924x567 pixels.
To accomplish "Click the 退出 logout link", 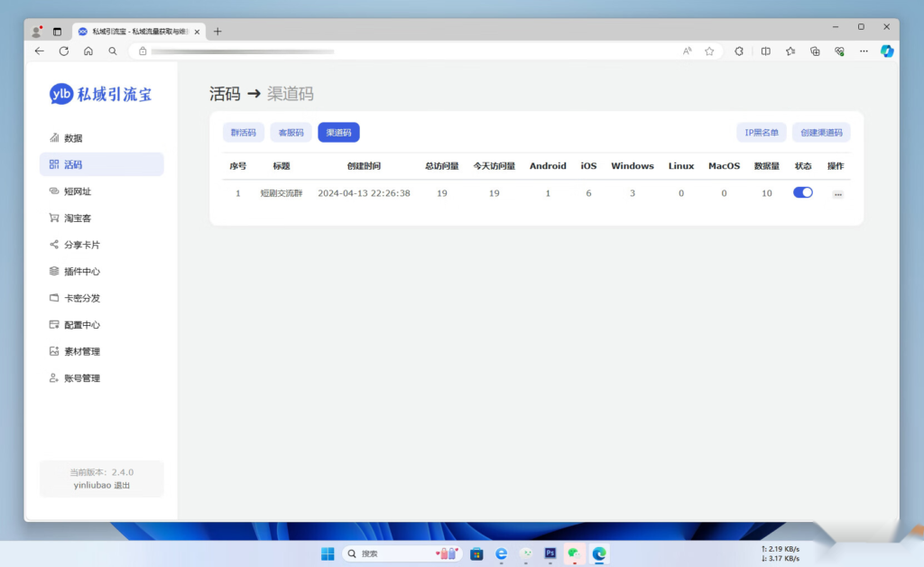I will (x=122, y=485).
